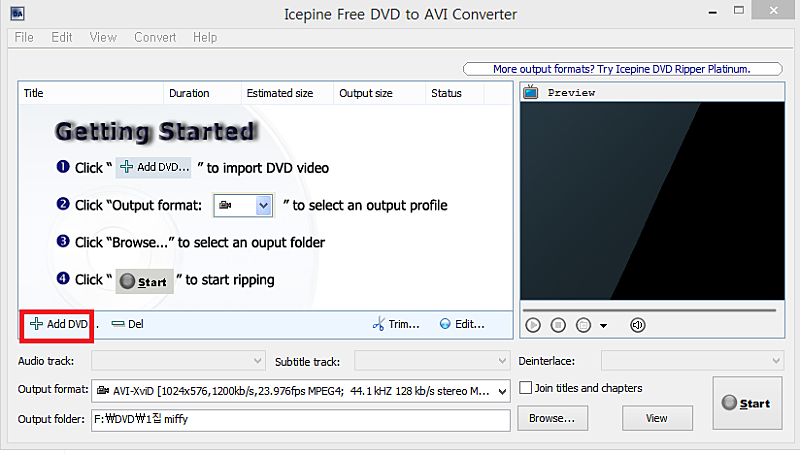This screenshot has width=800, height=454.
Task: Click Browse to choose output folder
Action: pos(552,418)
